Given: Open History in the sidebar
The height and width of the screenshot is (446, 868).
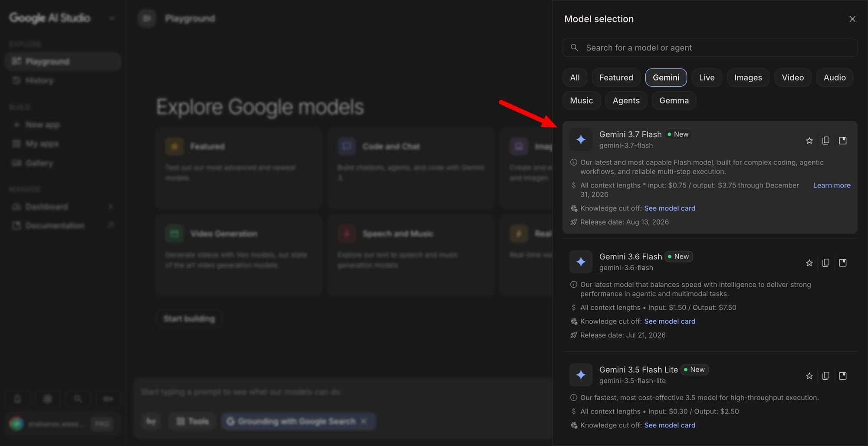Looking at the screenshot, I should [63, 81].
